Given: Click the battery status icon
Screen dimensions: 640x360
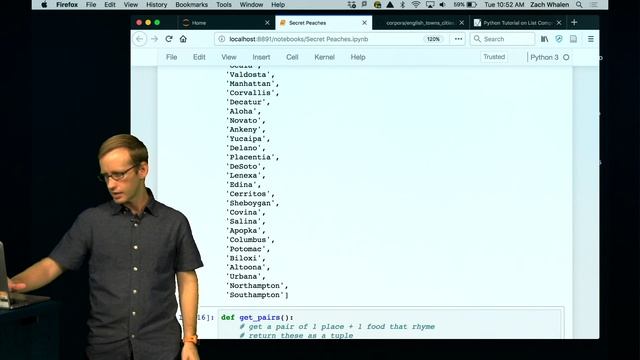Looking at the screenshot, I should click(x=472, y=5).
